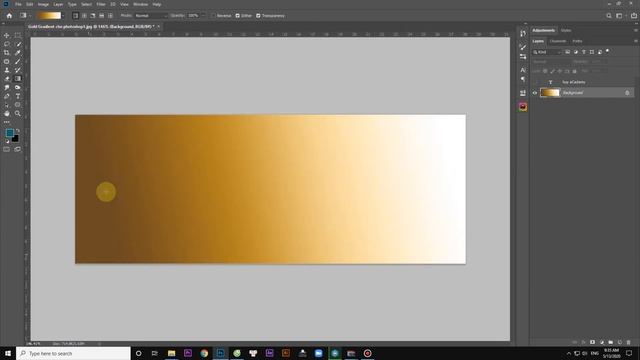Open the Mode dropdown set to Normal
The image size is (640, 360).
click(151, 16)
